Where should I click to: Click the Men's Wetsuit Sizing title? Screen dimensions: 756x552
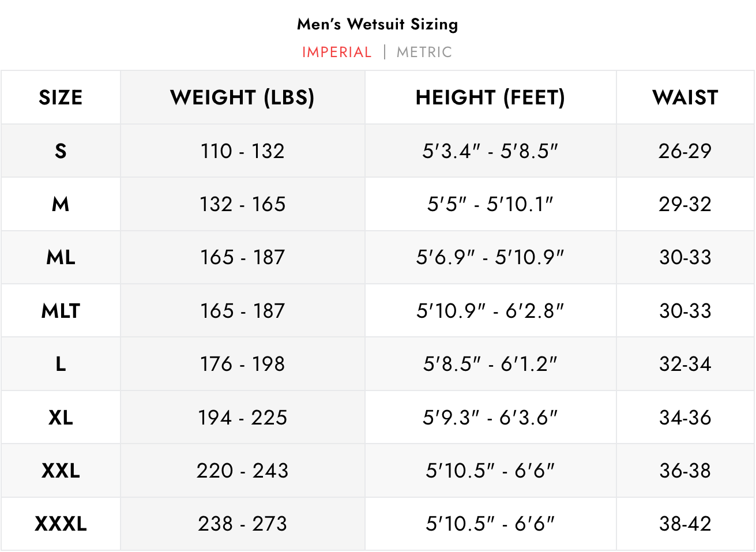[378, 24]
